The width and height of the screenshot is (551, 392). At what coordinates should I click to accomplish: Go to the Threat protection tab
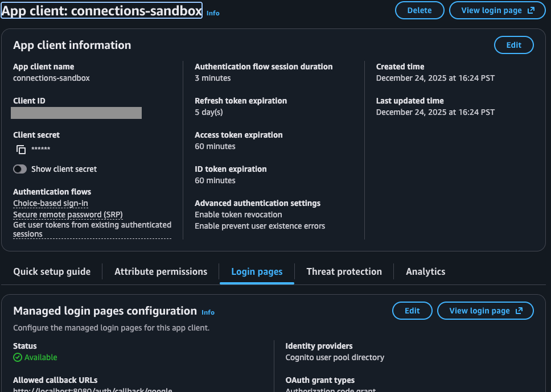click(x=344, y=271)
